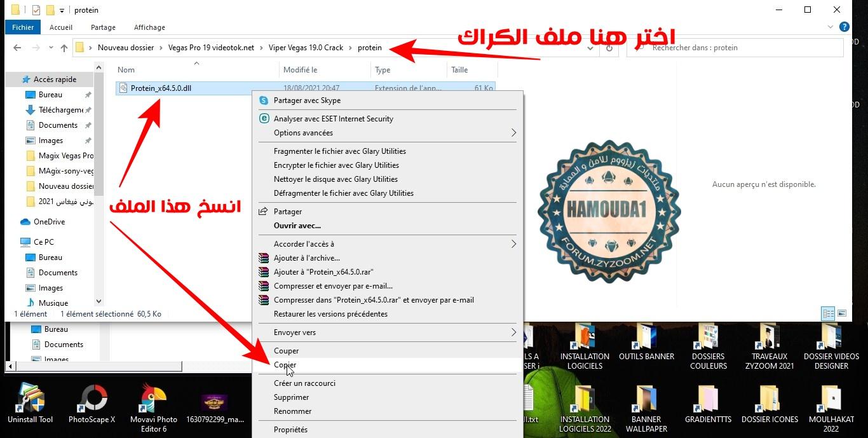Screen dimensions: 868x438
Task: Select the DOSSIERS COULEURS desktop folder
Action: pos(708,346)
